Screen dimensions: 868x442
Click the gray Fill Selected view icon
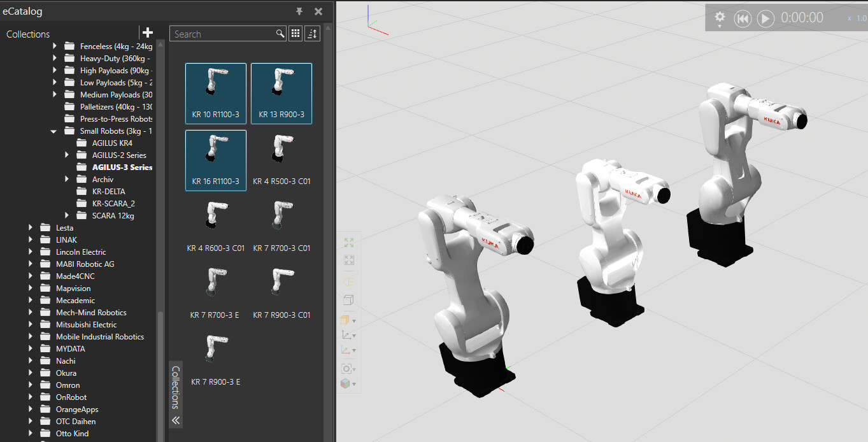(x=348, y=260)
